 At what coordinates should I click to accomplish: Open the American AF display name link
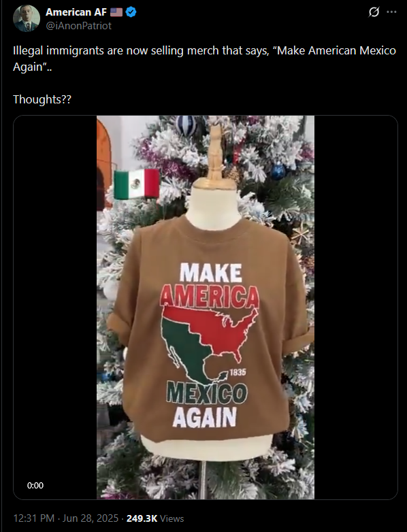76,12
